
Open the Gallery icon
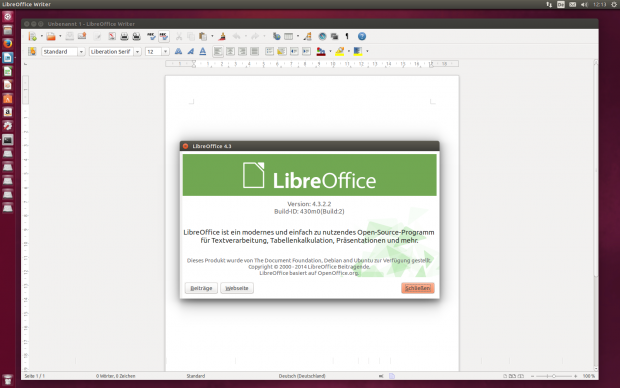pos(335,36)
